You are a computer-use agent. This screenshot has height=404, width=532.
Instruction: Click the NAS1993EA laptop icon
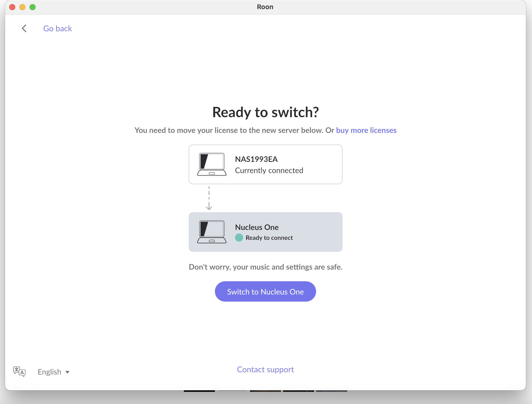(x=212, y=164)
